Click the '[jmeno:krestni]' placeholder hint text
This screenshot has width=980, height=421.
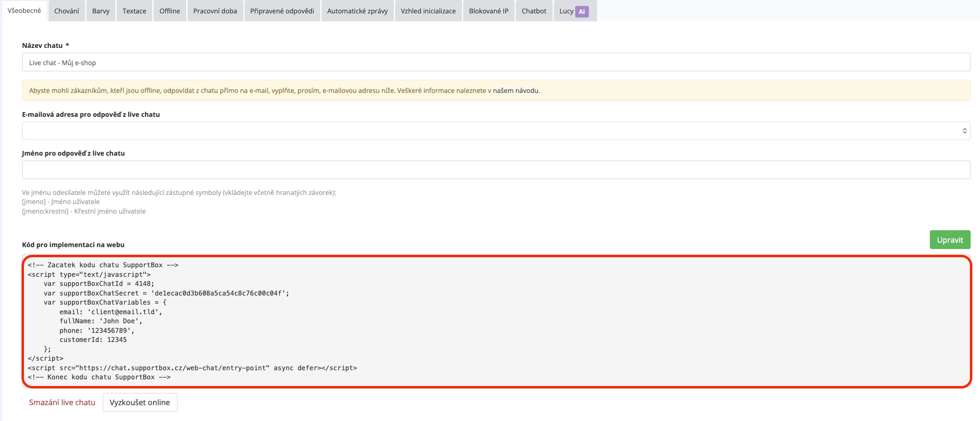(x=84, y=211)
